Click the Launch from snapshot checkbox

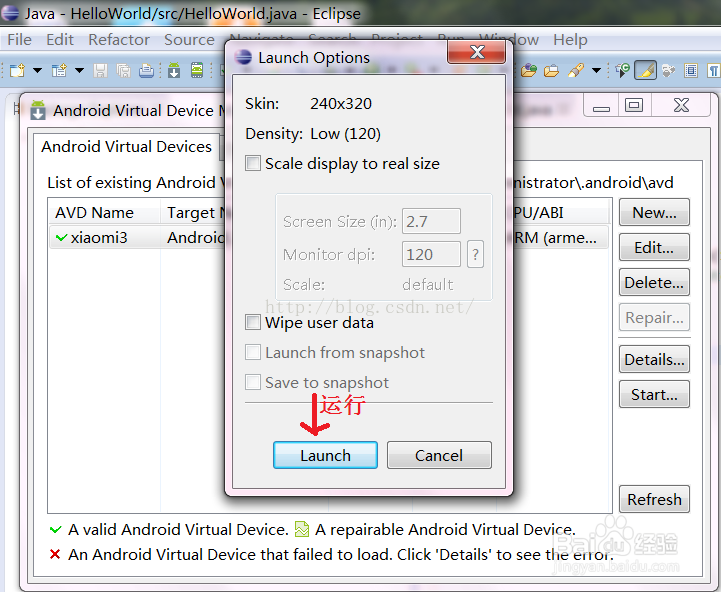tap(252, 352)
